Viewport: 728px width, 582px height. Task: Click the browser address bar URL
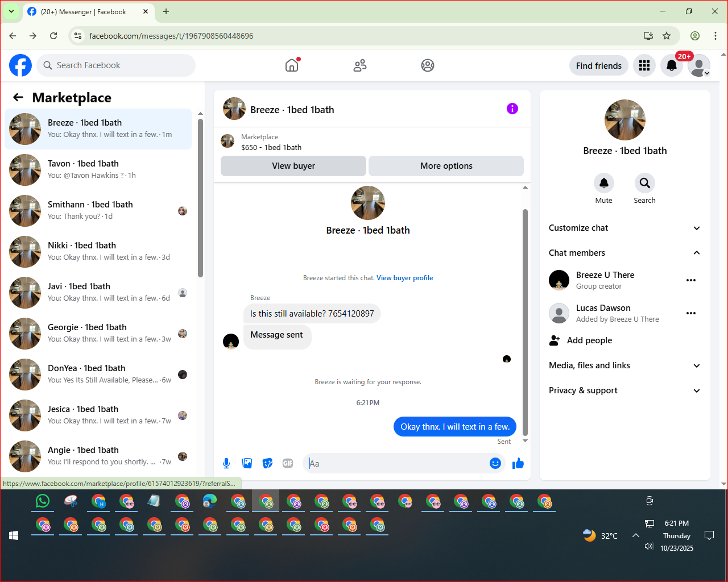171,36
